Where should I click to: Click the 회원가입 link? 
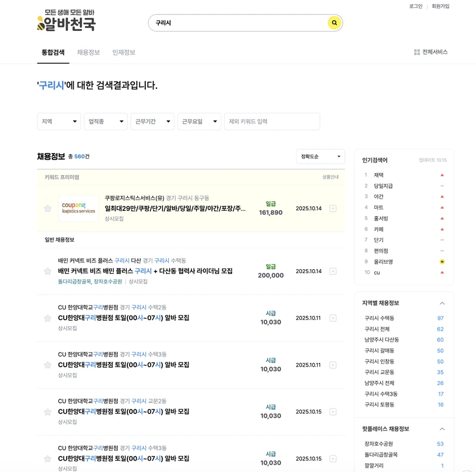(440, 6)
